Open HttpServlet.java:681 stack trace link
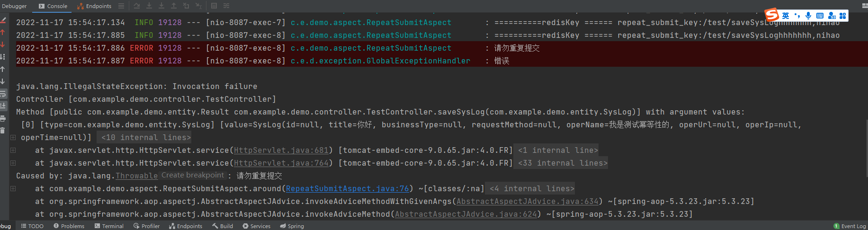868x230 pixels. pyautogui.click(x=281, y=150)
